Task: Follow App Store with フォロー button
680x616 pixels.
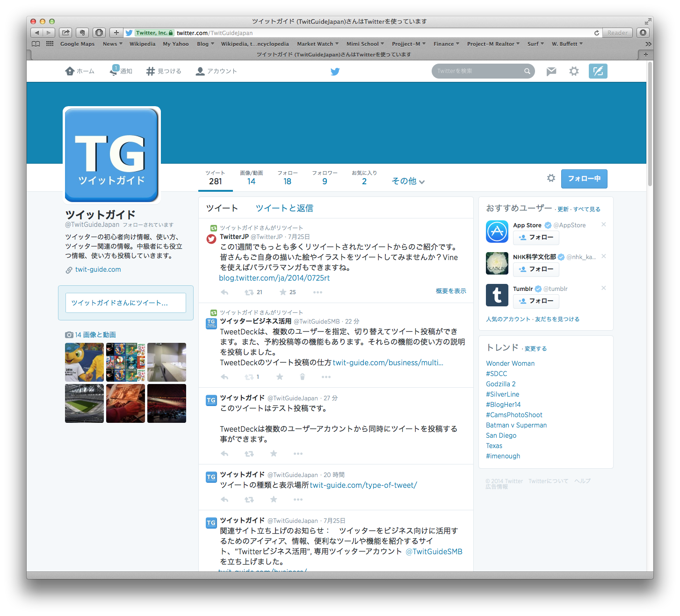Action: tap(536, 238)
